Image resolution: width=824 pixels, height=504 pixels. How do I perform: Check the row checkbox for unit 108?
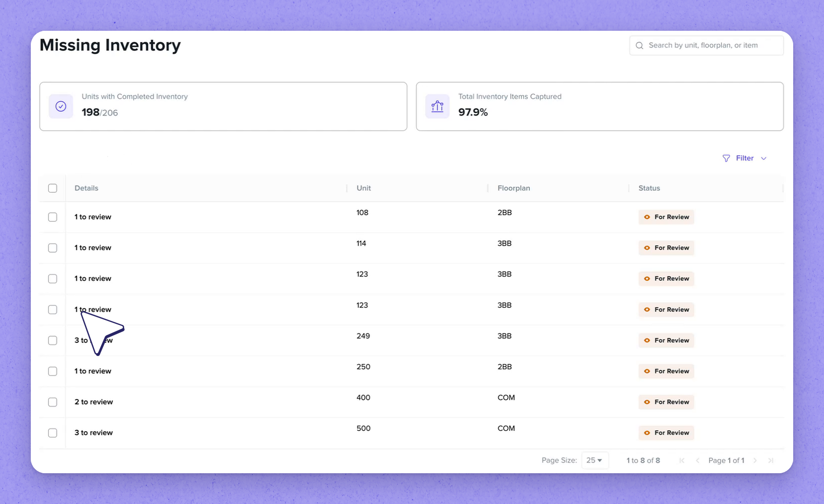pos(53,217)
